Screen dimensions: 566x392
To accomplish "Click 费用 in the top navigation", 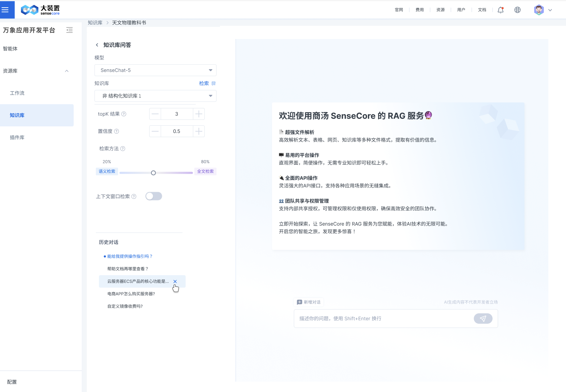I will click(x=420, y=10).
